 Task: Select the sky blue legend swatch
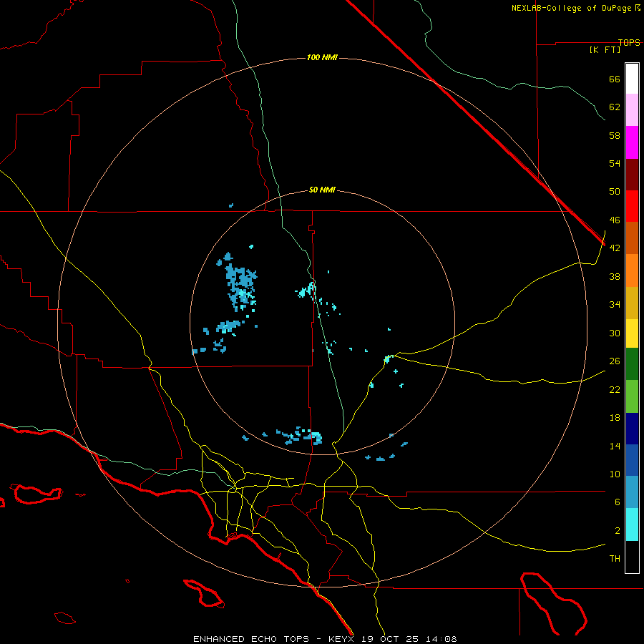point(632,492)
